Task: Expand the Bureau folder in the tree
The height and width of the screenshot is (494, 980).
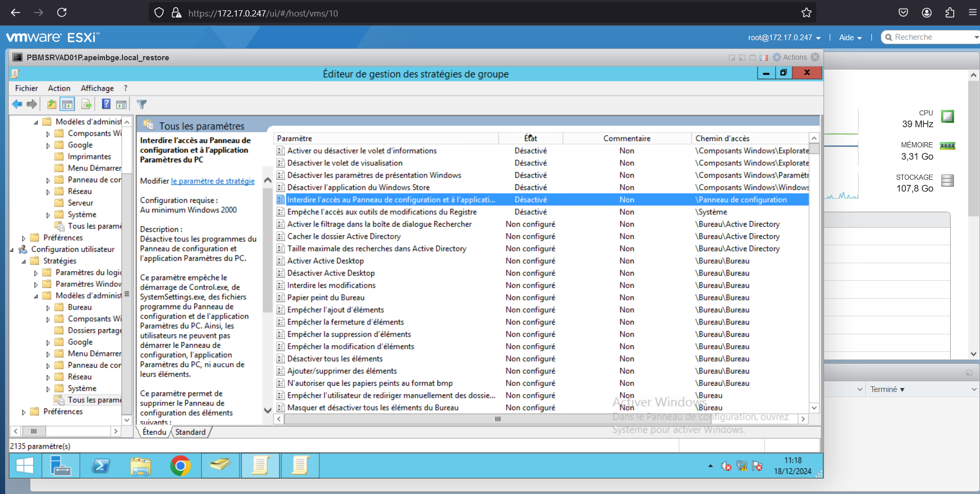Action: (x=48, y=308)
